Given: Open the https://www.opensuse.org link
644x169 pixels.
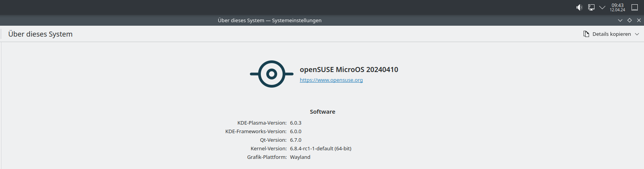Looking at the screenshot, I should [331, 80].
